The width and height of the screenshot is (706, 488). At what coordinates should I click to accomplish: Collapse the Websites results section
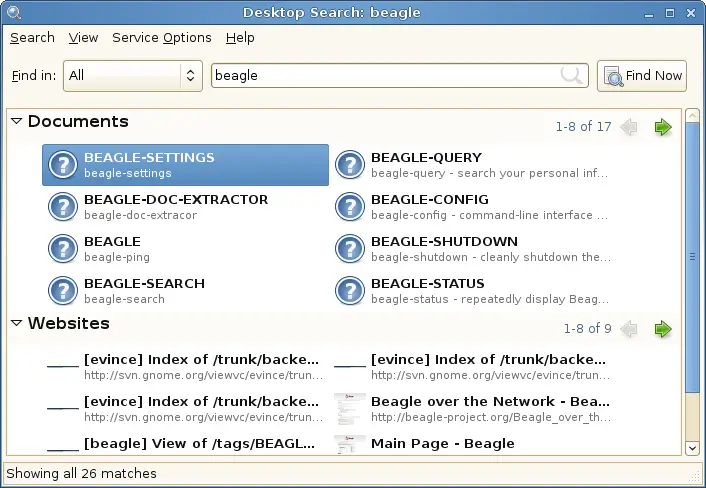[16, 323]
